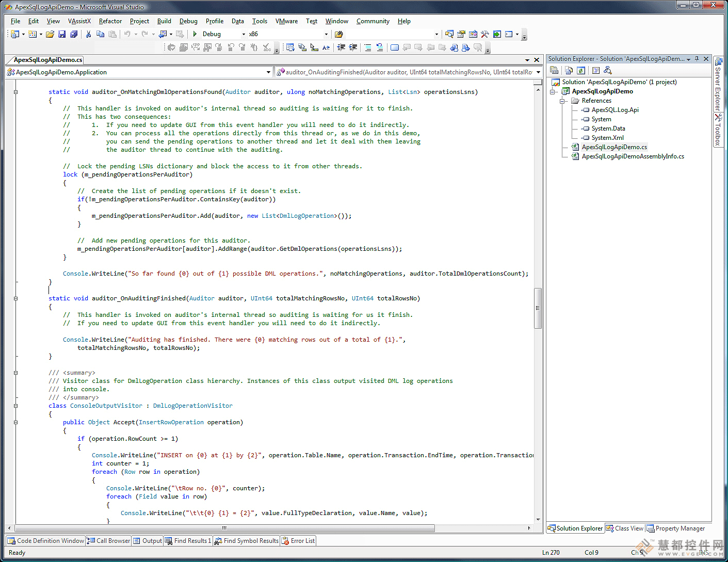728x562 pixels.
Task: Select the ApexSQL.Log.Api reference
Action: coord(615,110)
